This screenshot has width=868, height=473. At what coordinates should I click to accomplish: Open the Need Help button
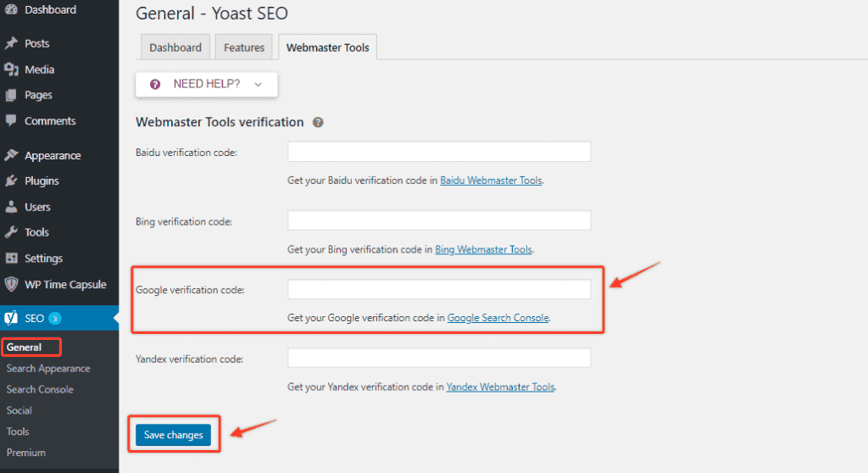(207, 84)
